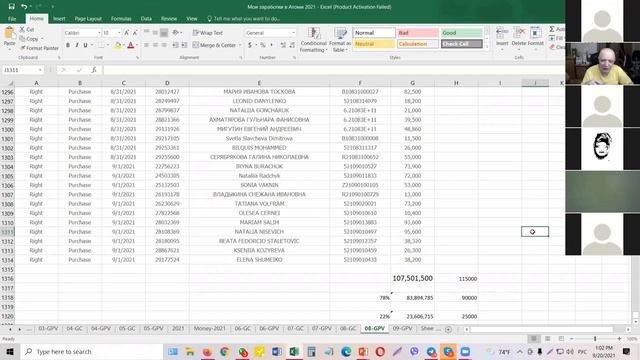Click the Decrease Font Size icon
Screen dimensions: 640x360
point(135,33)
